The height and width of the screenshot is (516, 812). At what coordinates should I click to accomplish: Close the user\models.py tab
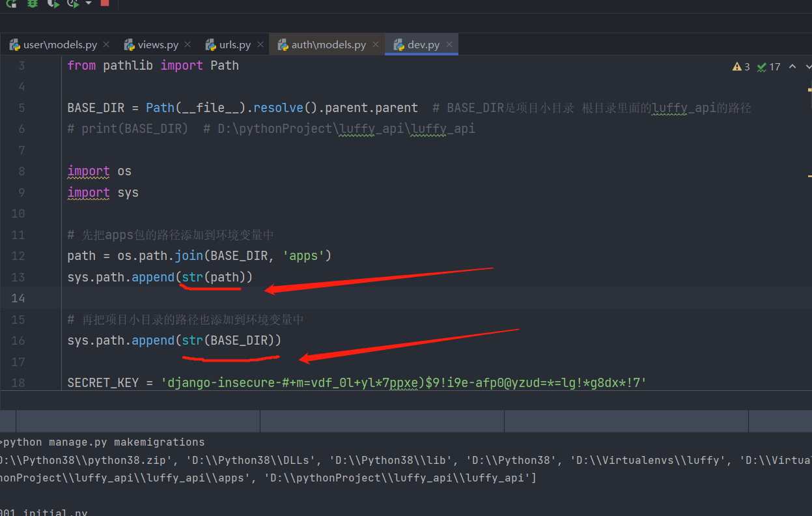tap(106, 44)
